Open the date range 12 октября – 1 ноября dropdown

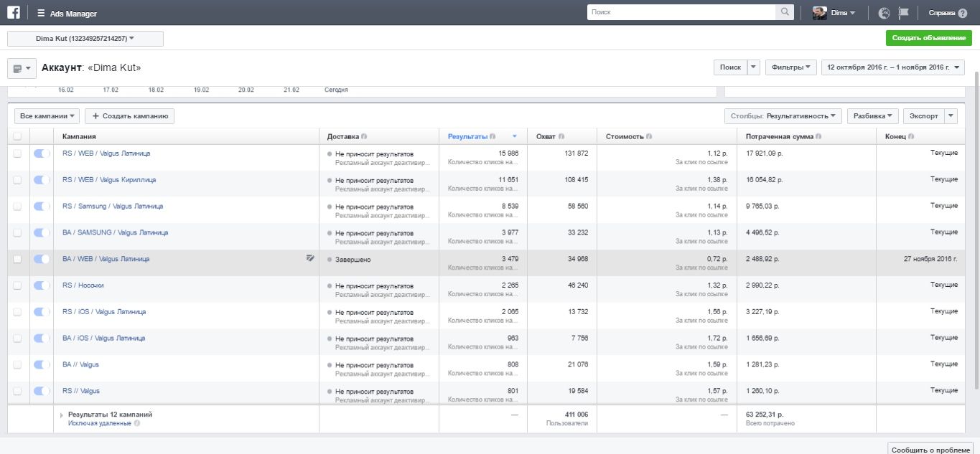click(893, 67)
